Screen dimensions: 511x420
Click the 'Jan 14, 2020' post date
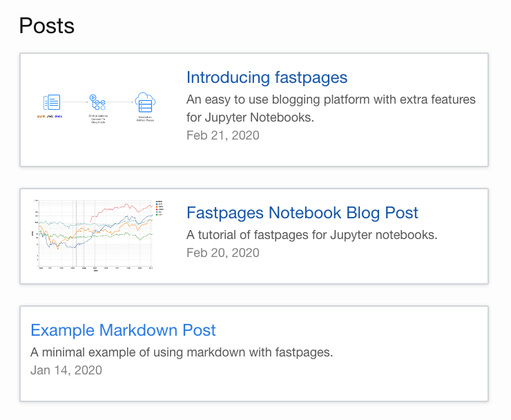(x=66, y=370)
